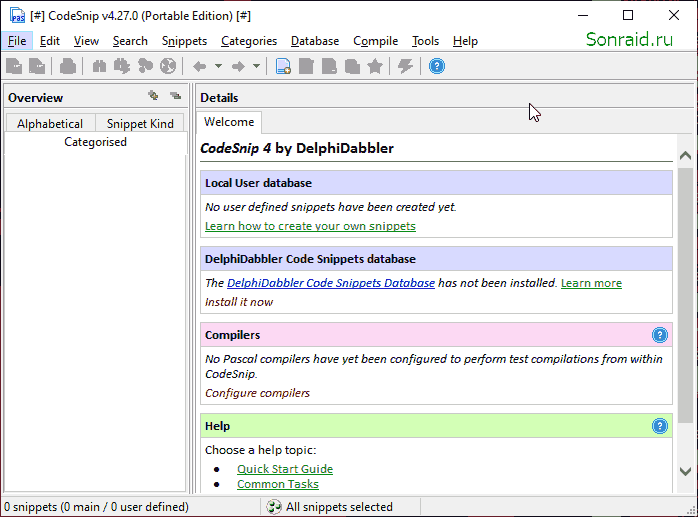Click the Duplicate Snippet toolbar icon
This screenshot has height=517, width=698.
[x=352, y=66]
